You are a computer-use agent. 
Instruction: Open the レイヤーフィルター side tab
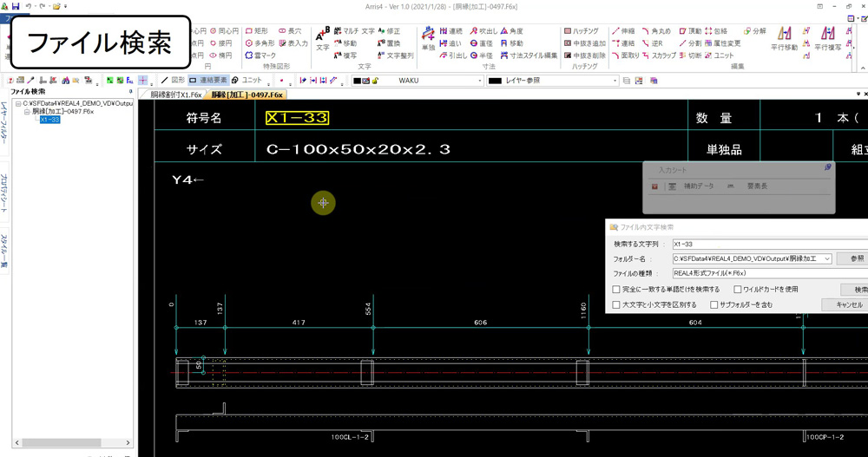click(x=4, y=120)
